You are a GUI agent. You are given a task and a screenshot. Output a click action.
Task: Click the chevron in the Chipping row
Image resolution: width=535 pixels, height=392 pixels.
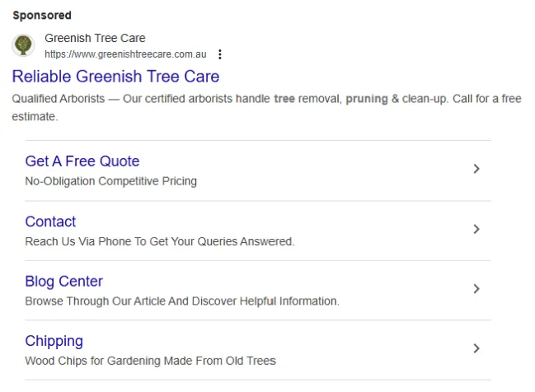coord(476,348)
